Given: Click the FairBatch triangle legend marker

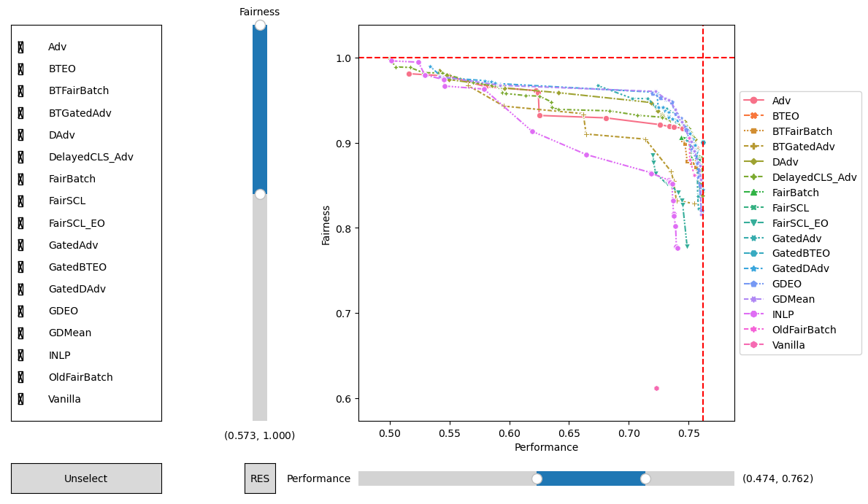Looking at the screenshot, I should pyautogui.click(x=753, y=193).
